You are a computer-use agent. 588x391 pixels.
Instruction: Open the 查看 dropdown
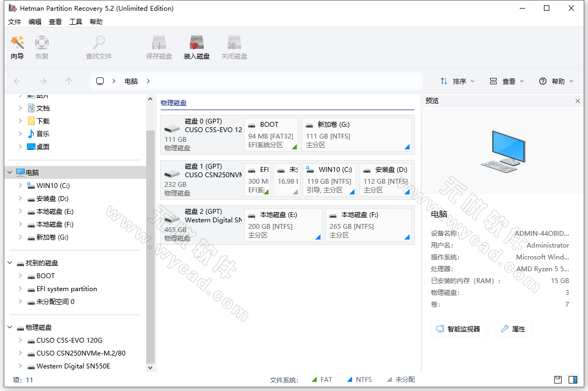click(507, 81)
